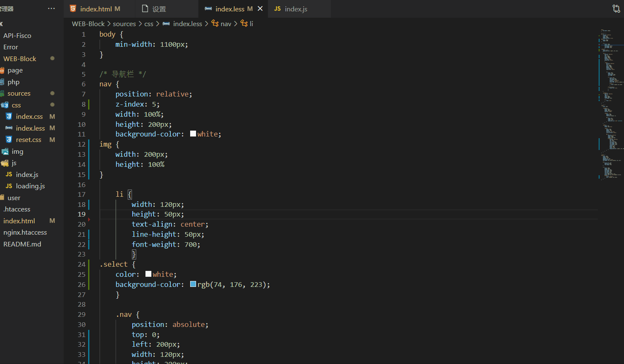Click the HTML5 icon on index.html tab
The height and width of the screenshot is (364, 624).
click(73, 8)
